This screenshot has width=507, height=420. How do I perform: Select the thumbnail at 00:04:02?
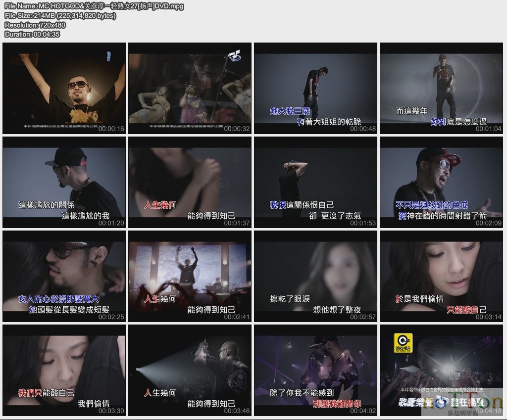point(315,370)
